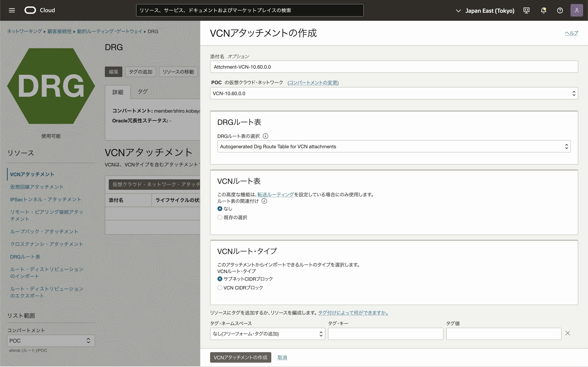Open the タグ・ネームスペース dropdown
The width and height of the screenshot is (588, 367).
tap(267, 334)
